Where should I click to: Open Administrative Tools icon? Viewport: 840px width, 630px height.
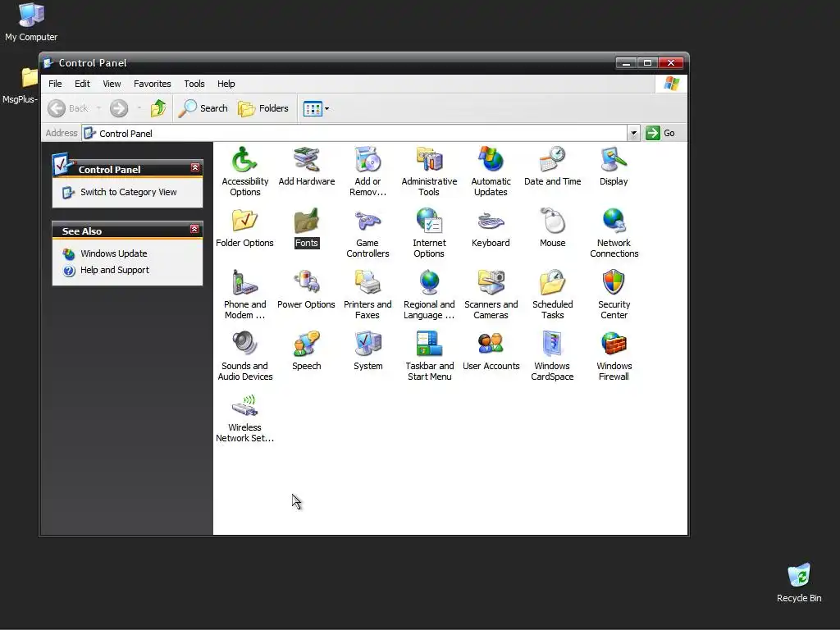[429, 160]
